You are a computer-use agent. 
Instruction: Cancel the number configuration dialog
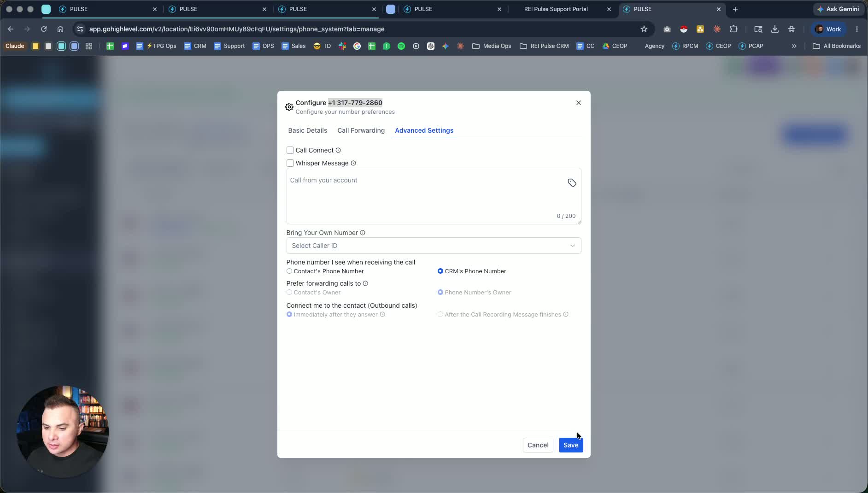click(x=538, y=445)
